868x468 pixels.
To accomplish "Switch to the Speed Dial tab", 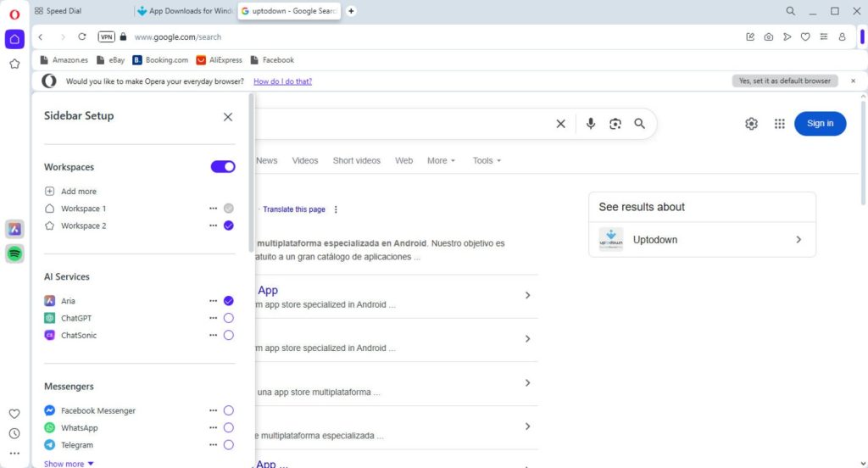I will point(81,11).
